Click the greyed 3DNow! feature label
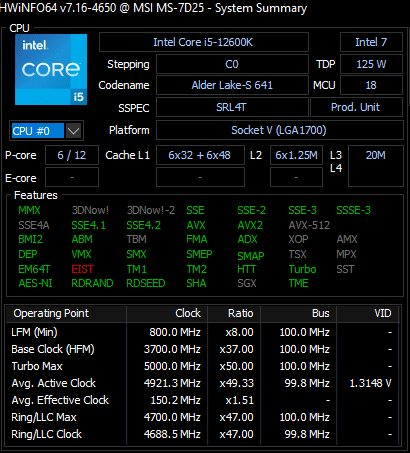 [90, 210]
